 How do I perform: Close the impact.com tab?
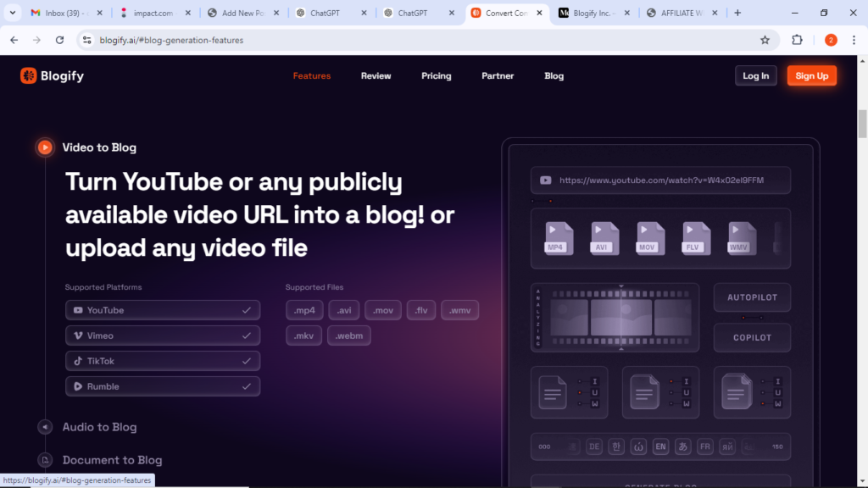187,13
